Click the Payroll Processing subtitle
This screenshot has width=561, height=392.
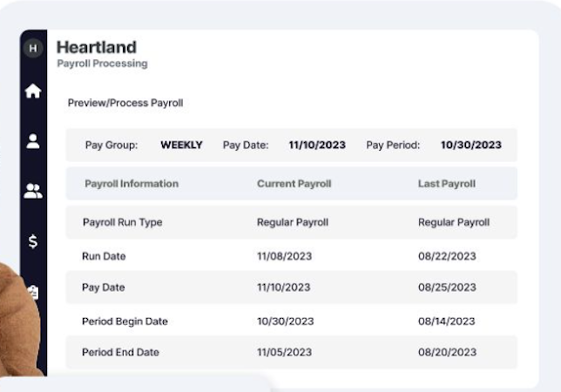pos(102,64)
